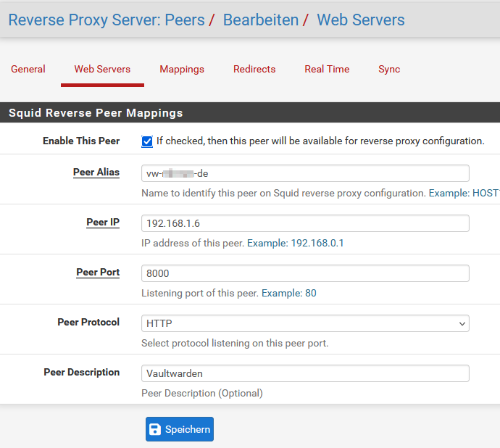Screen dimensions: 500x448
Task: Focus the Peer Alias text field
Action: [305, 173]
